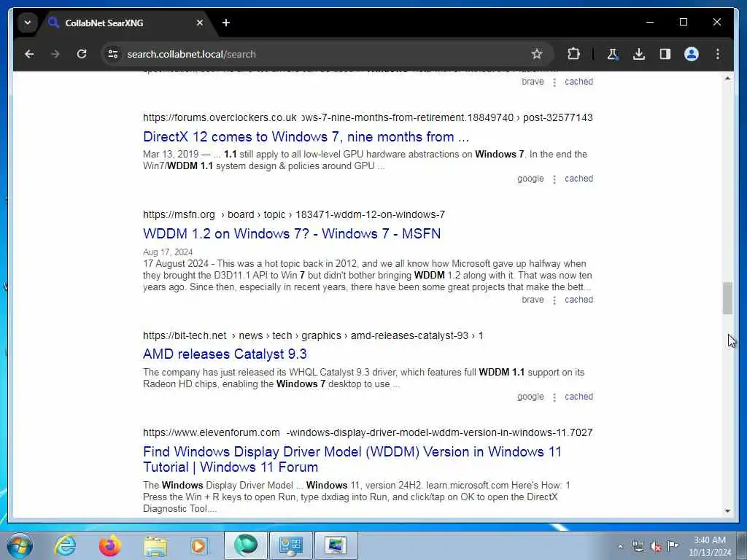The image size is (747, 560).
Task: Show hidden system tray icons
Action: pyautogui.click(x=620, y=546)
